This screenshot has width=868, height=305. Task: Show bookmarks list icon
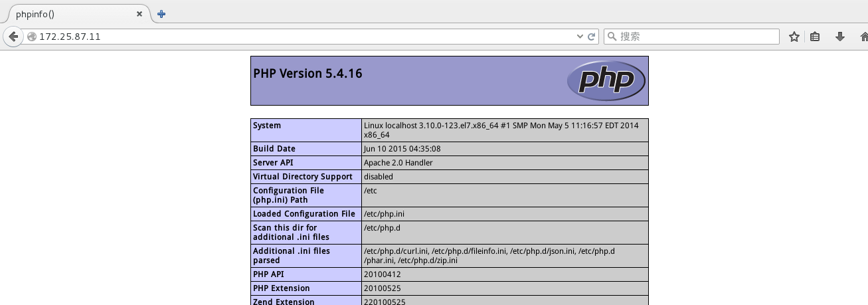click(816, 37)
